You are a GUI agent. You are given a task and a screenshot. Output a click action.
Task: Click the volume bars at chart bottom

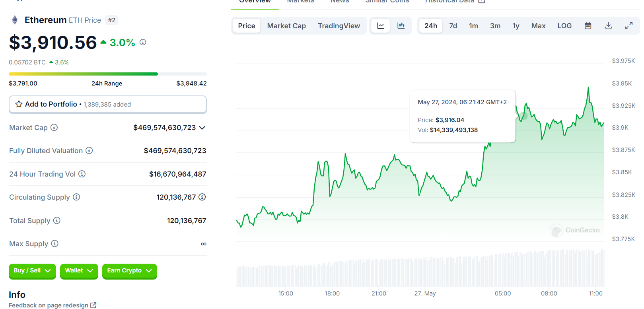coord(420,268)
